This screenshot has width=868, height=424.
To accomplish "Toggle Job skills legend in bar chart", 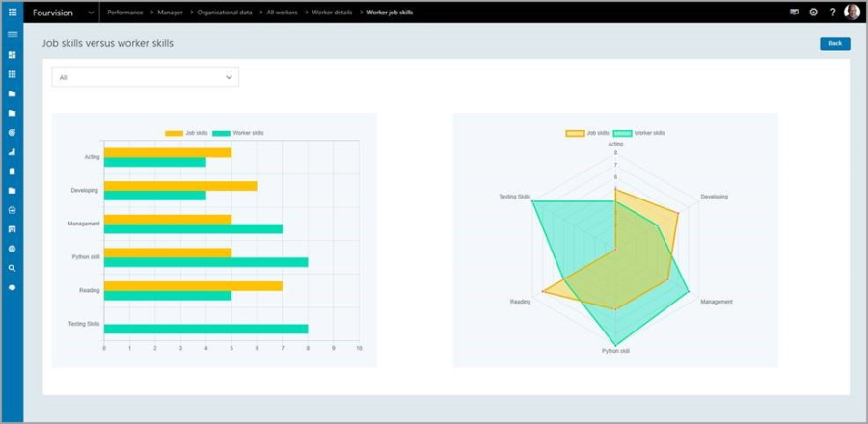I will pos(186,133).
